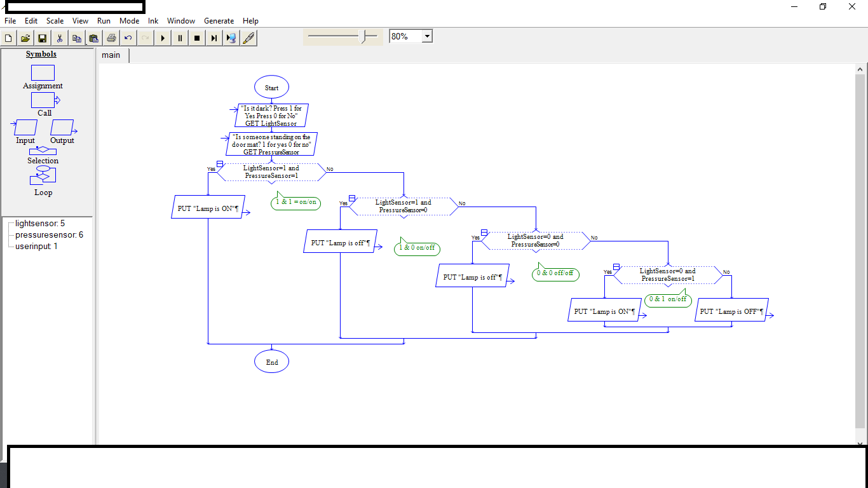Step to the next shape

tap(214, 37)
